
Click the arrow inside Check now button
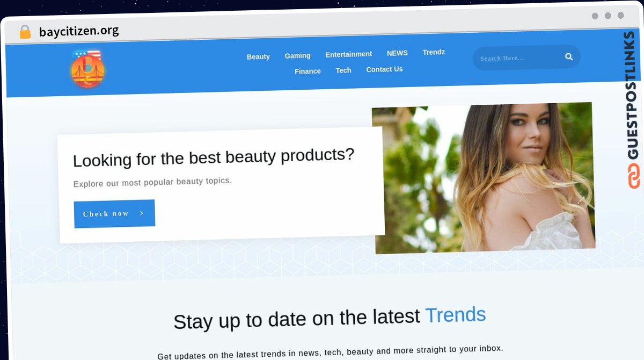point(142,213)
